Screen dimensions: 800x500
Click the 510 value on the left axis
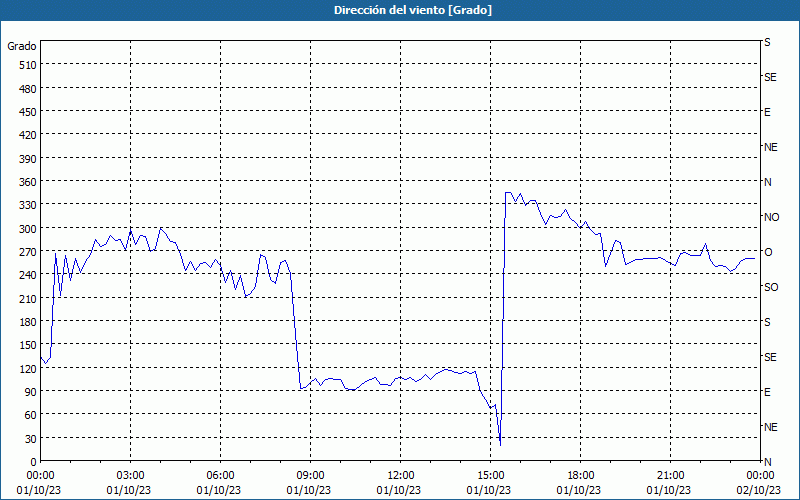tap(29, 65)
